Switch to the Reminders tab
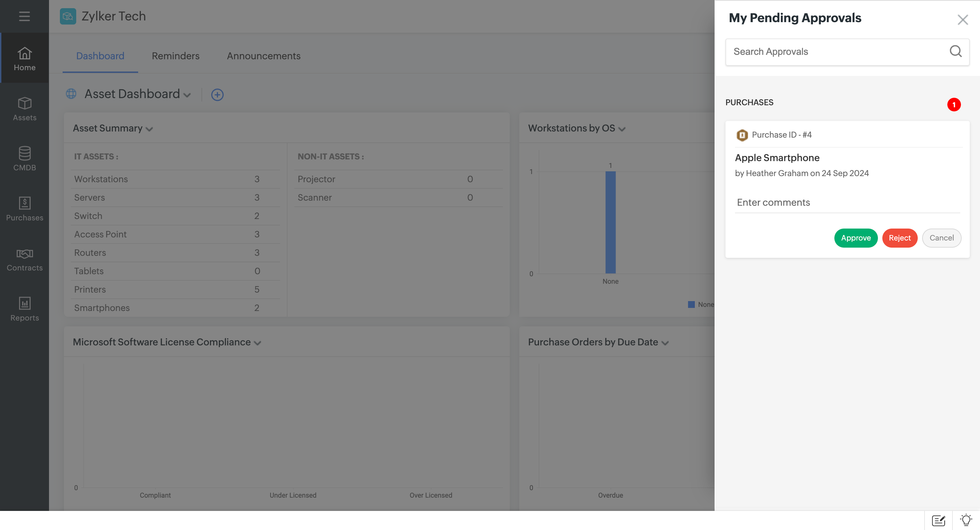 175,56
